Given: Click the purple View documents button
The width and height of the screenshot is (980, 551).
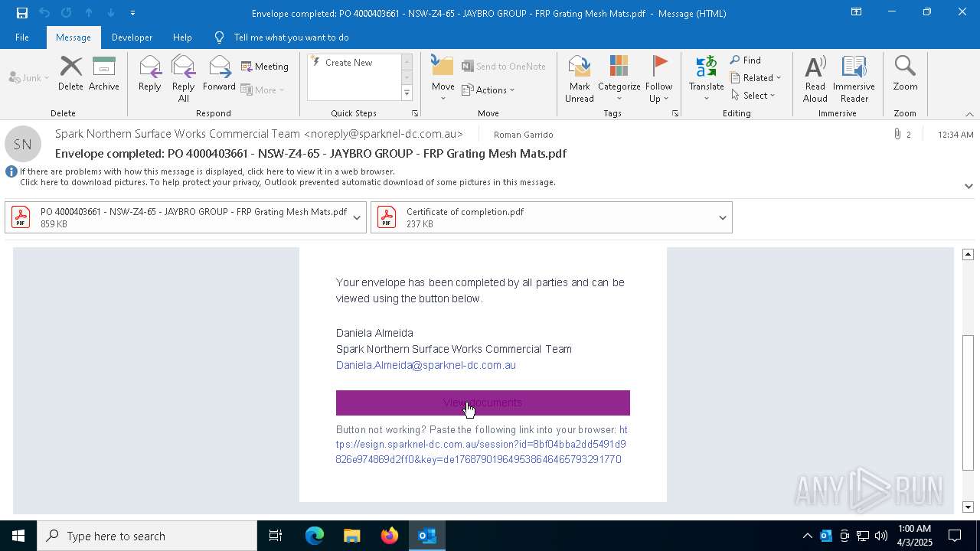Looking at the screenshot, I should click(482, 403).
